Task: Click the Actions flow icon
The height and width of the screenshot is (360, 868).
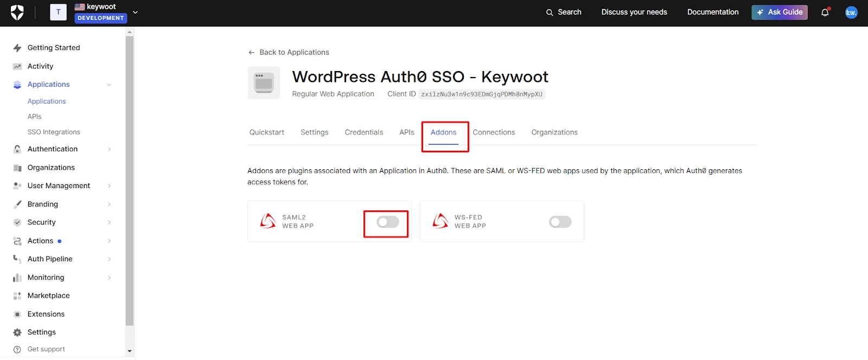Action: click(x=17, y=241)
